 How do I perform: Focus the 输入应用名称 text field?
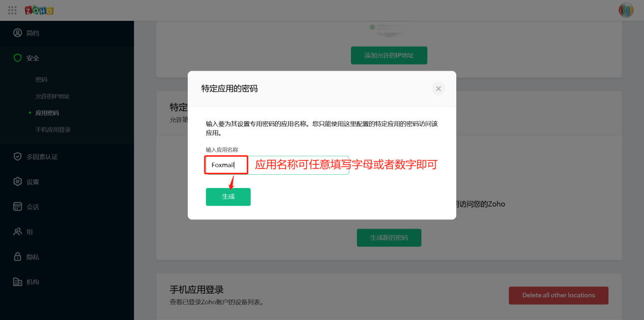277,165
